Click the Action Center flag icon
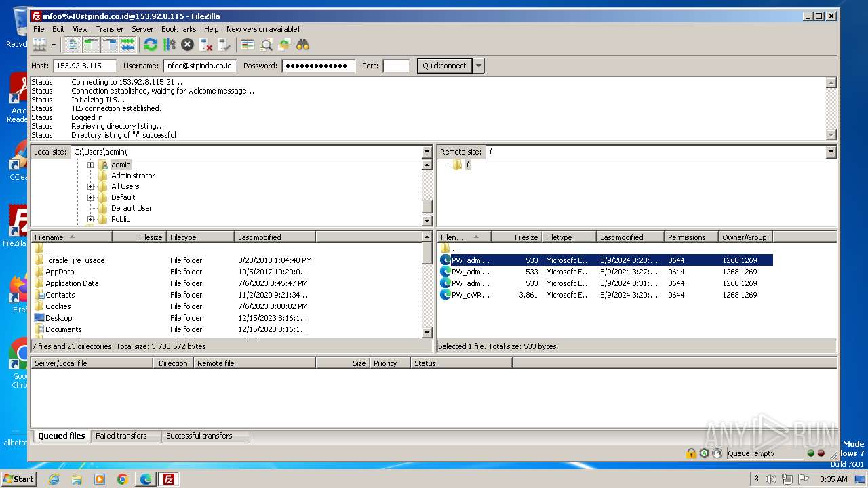The image size is (868, 488). click(804, 479)
